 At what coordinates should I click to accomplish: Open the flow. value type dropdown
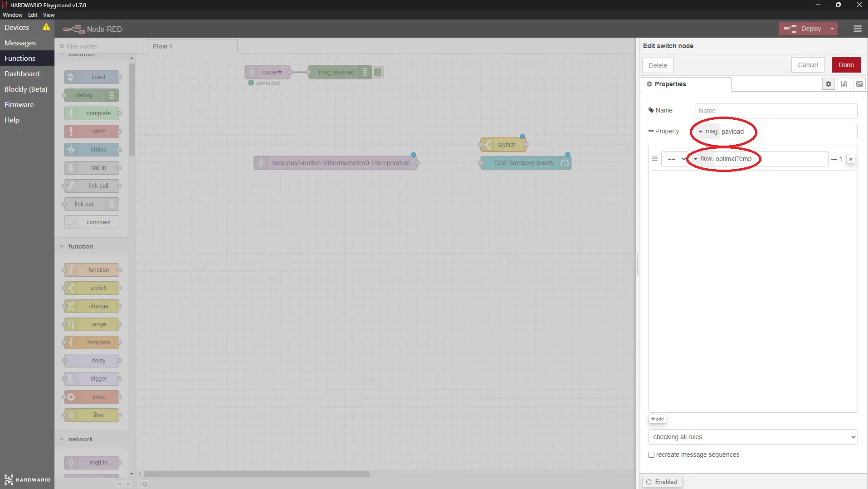pyautogui.click(x=702, y=159)
